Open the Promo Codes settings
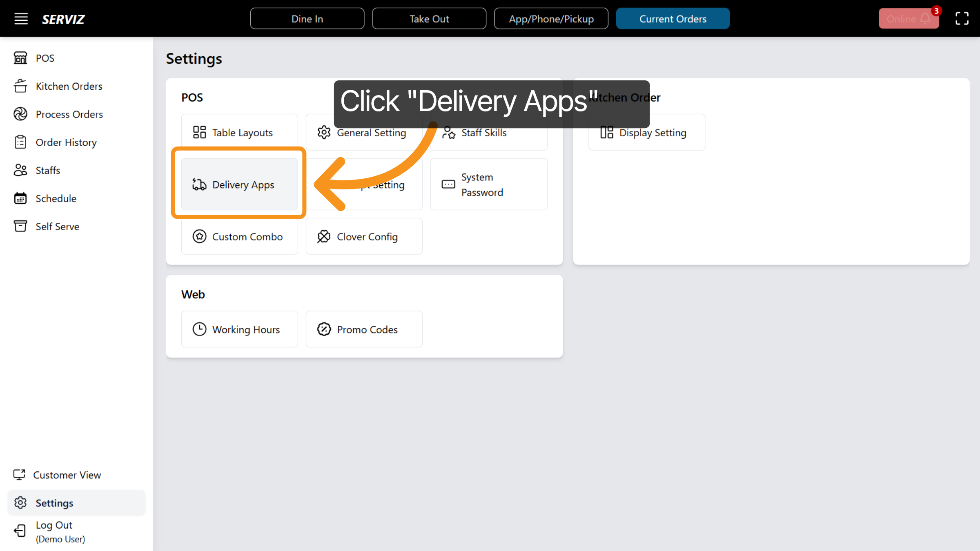Image resolution: width=980 pixels, height=551 pixels. click(363, 329)
